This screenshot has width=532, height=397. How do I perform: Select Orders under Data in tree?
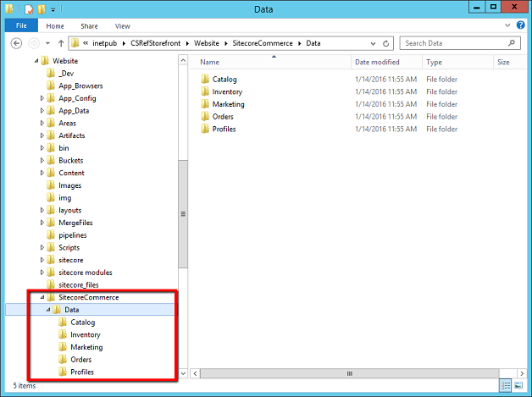pos(80,360)
